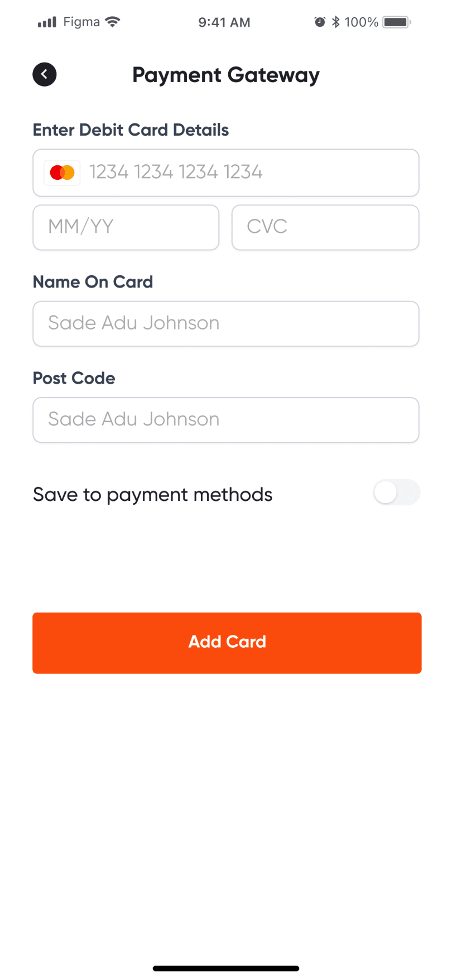The width and height of the screenshot is (452, 980).
Task: Tap the 9:41 AM clock
Action: tap(224, 22)
